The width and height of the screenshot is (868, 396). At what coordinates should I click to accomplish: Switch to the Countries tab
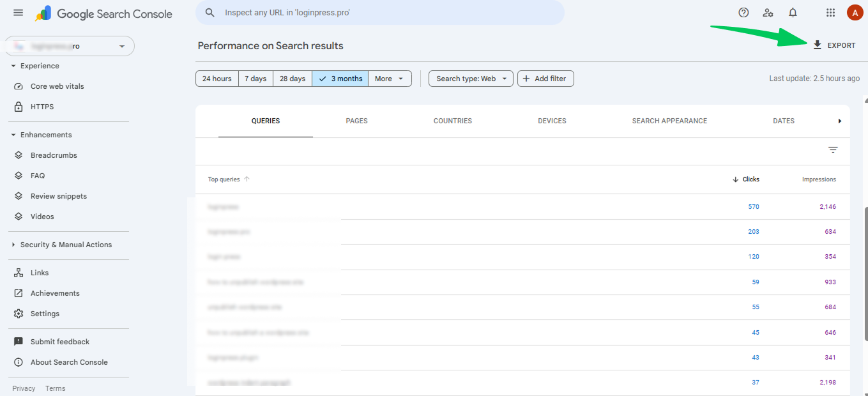pyautogui.click(x=453, y=121)
